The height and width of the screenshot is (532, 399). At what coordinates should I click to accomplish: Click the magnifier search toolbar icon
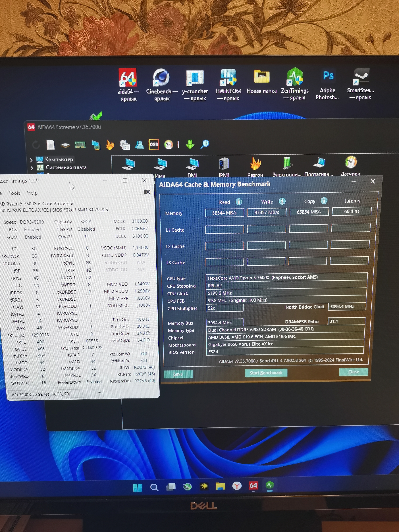click(205, 144)
